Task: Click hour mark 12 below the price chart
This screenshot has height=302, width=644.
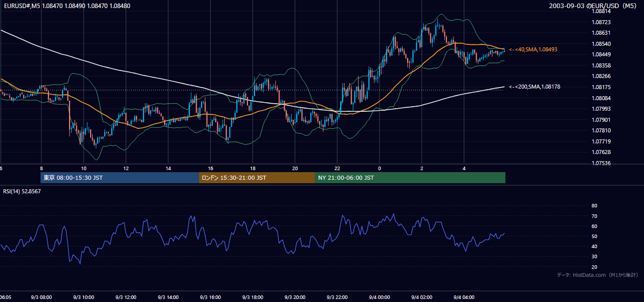Action: tap(126, 168)
